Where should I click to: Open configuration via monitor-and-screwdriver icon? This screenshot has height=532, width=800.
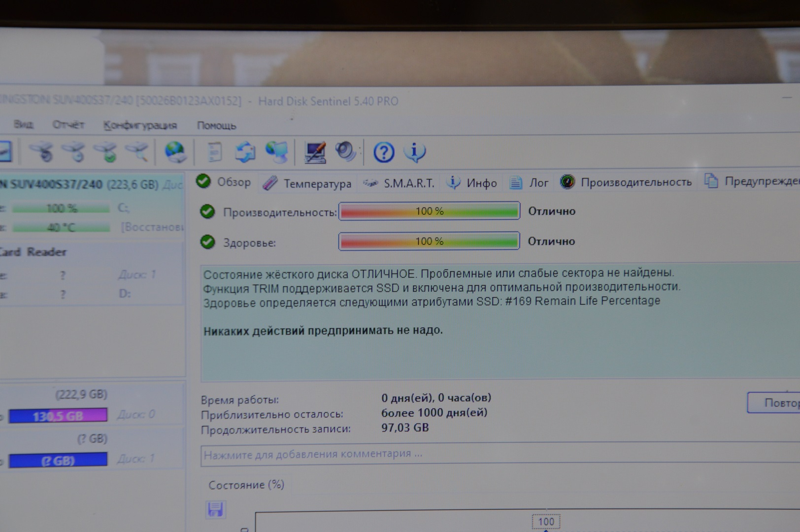[x=315, y=152]
